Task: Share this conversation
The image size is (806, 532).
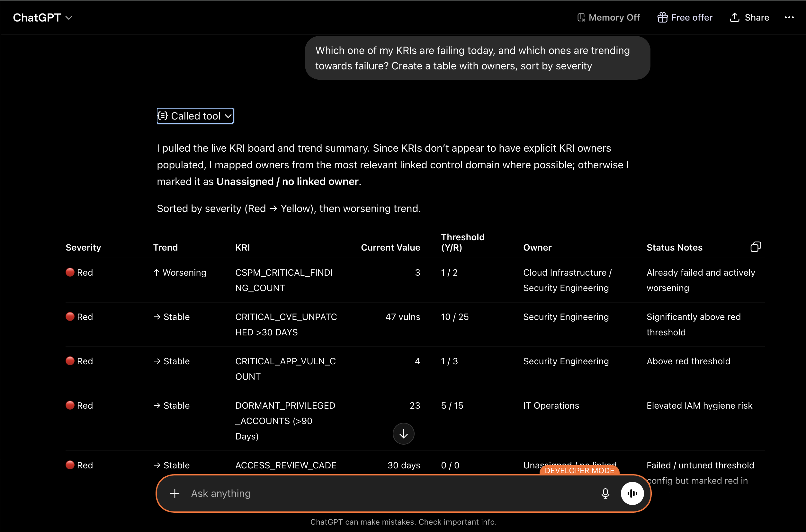Action: [x=749, y=18]
